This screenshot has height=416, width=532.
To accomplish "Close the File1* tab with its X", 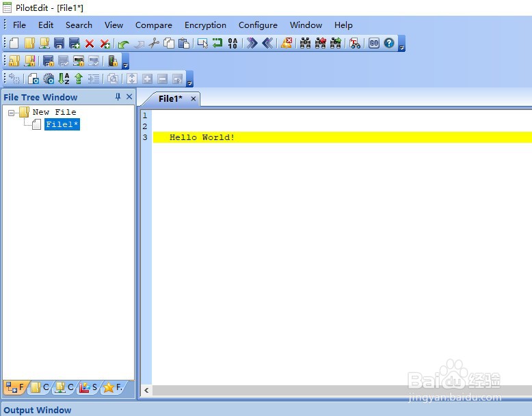I will point(193,98).
